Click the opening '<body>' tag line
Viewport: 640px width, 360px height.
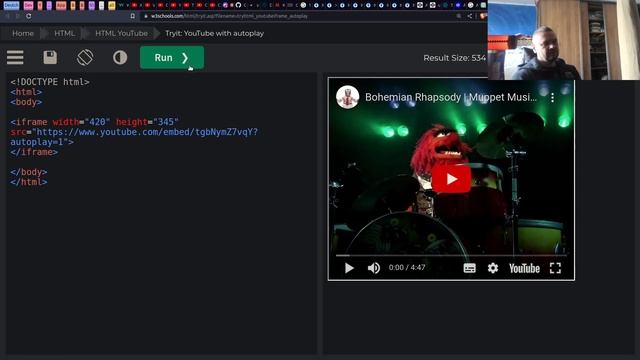pyautogui.click(x=26, y=102)
